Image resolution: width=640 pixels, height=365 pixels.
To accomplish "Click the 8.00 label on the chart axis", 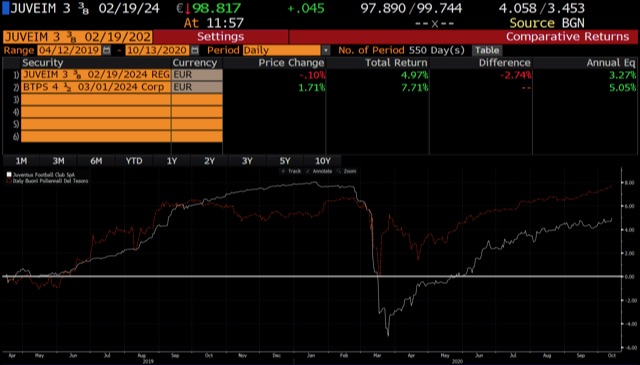I will [629, 182].
